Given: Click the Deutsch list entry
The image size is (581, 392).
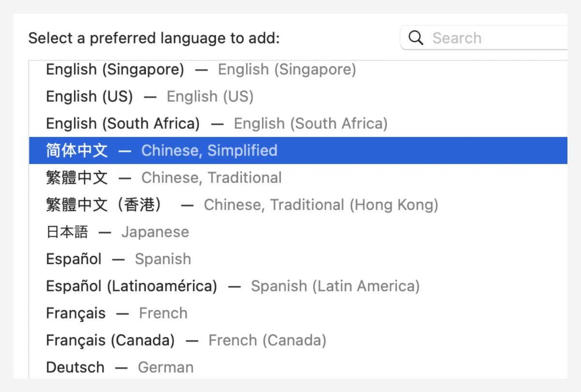Looking at the screenshot, I should tap(75, 367).
